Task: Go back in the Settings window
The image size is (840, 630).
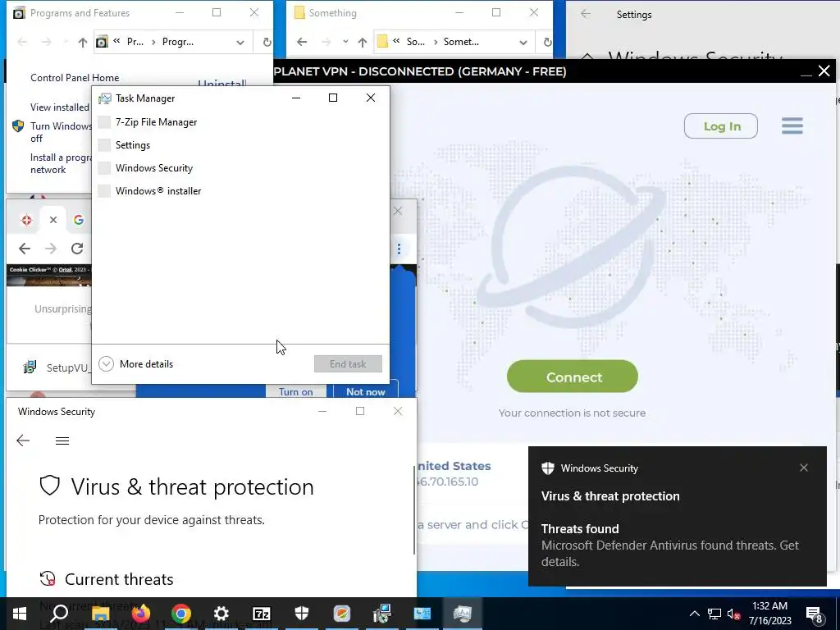Action: 586,15
